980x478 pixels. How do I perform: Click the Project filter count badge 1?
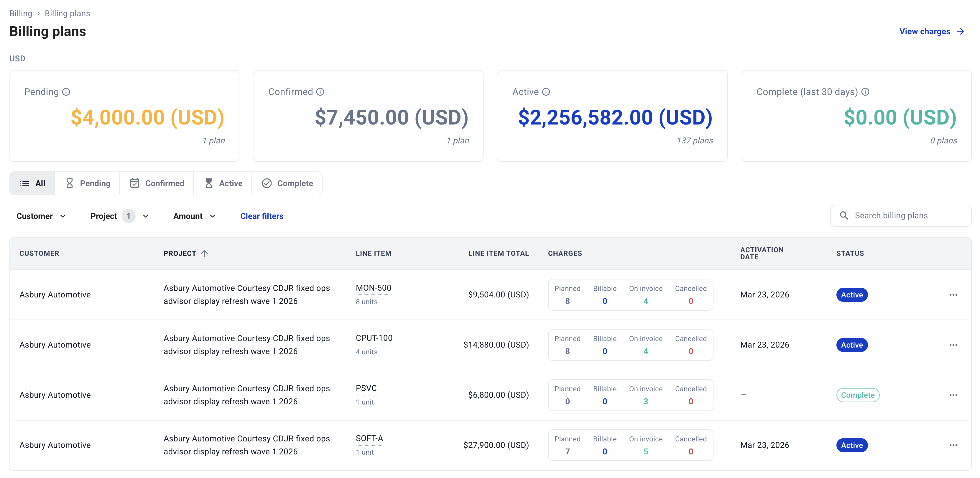pyautogui.click(x=129, y=216)
